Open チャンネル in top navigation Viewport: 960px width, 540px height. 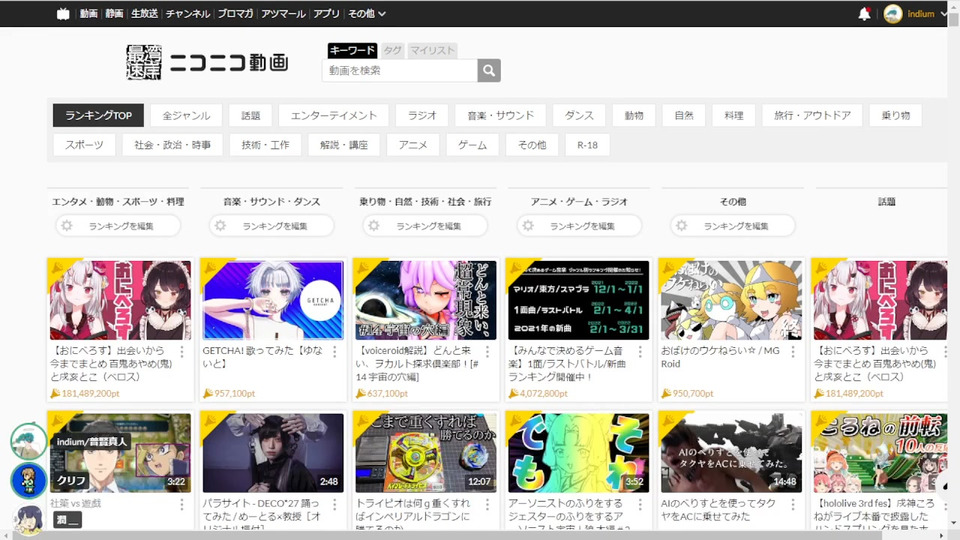coord(187,13)
